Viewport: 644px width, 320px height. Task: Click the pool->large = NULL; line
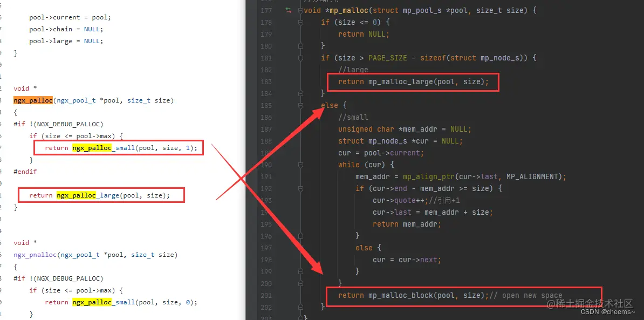pos(66,41)
